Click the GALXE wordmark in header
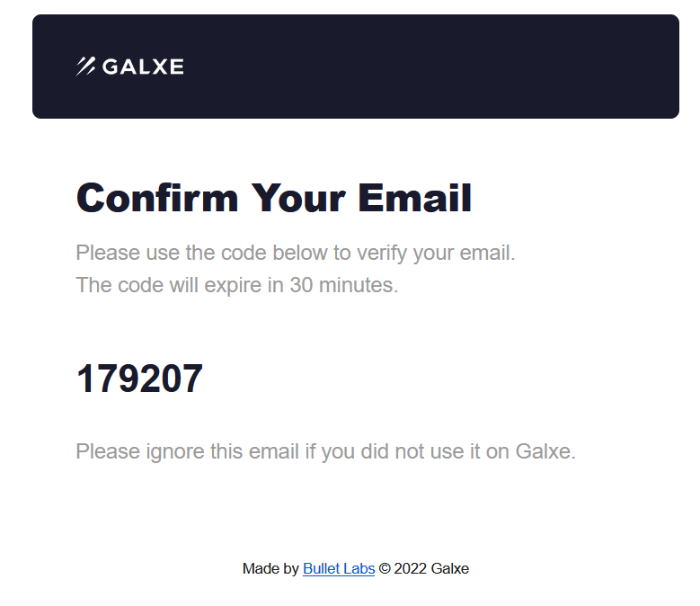Screen dimensions: 700x606 pyautogui.click(x=143, y=67)
